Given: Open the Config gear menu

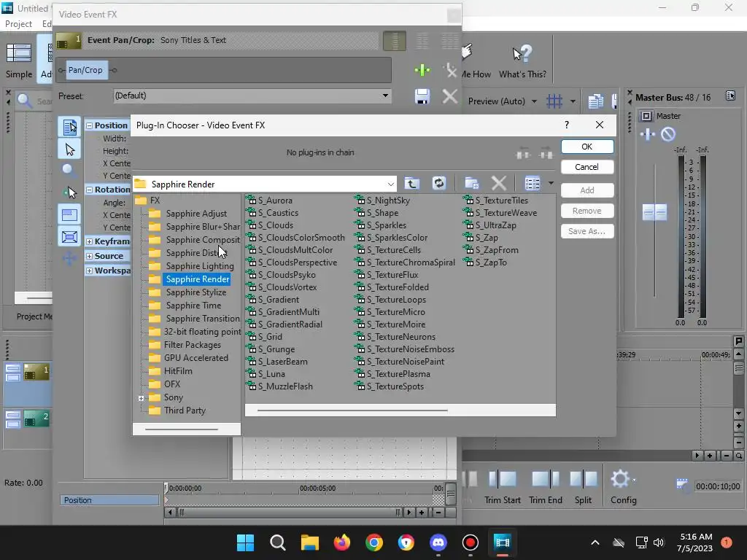Looking at the screenshot, I should point(623,486).
